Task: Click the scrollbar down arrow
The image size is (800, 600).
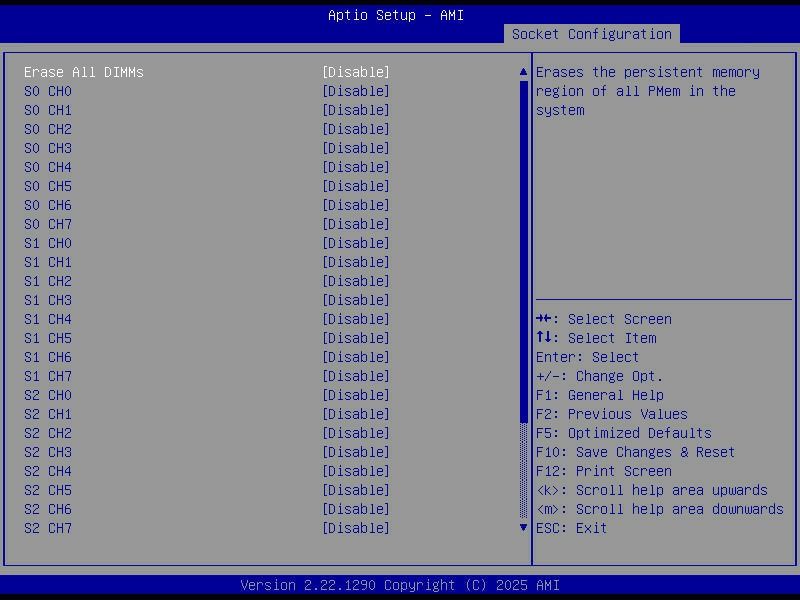Action: tap(523, 528)
